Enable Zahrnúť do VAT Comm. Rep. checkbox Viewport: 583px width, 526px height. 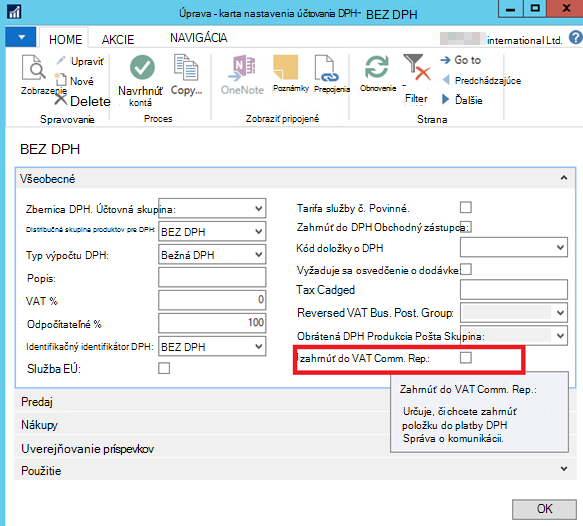(466, 358)
